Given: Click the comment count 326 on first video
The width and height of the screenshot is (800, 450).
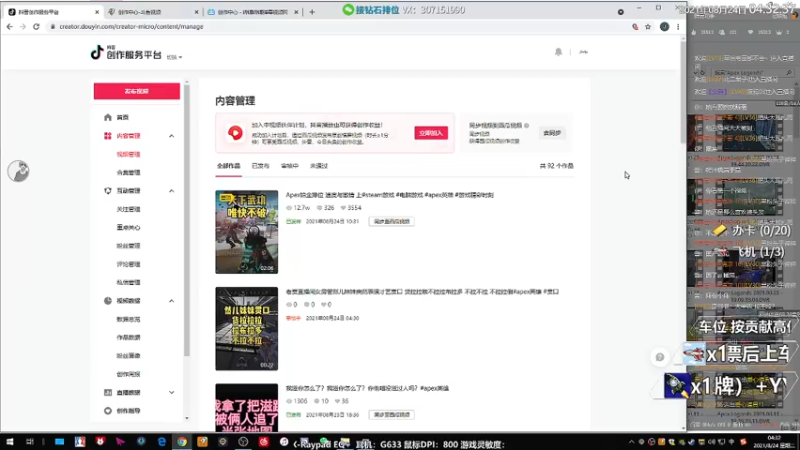Looking at the screenshot, I should (x=326, y=208).
